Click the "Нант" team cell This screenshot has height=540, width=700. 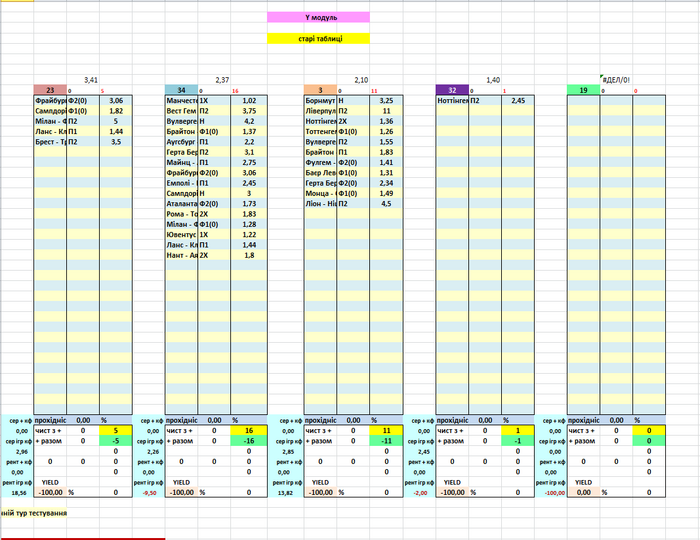[x=181, y=255]
